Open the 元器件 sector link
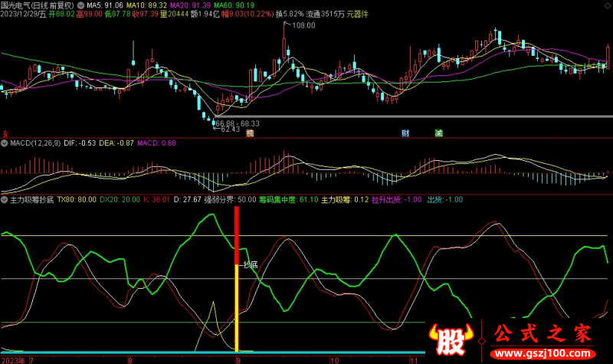Image resolution: width=613 pixels, height=364 pixels. coord(357,14)
